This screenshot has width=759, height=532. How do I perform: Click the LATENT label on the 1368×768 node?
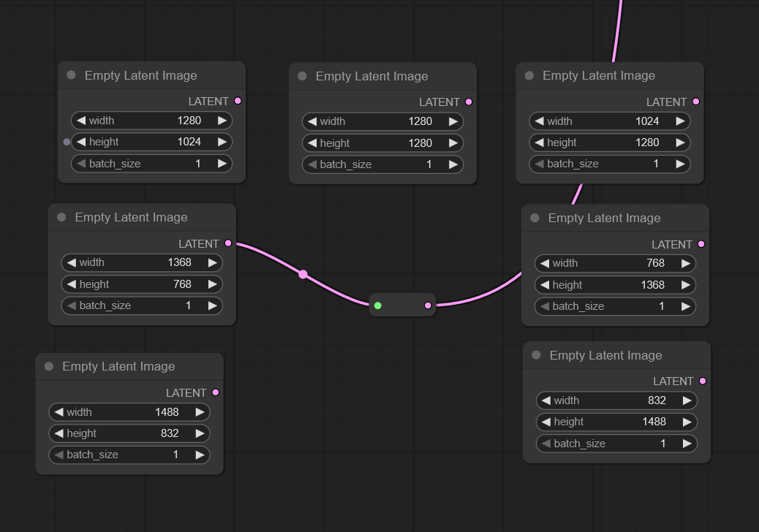click(x=198, y=244)
